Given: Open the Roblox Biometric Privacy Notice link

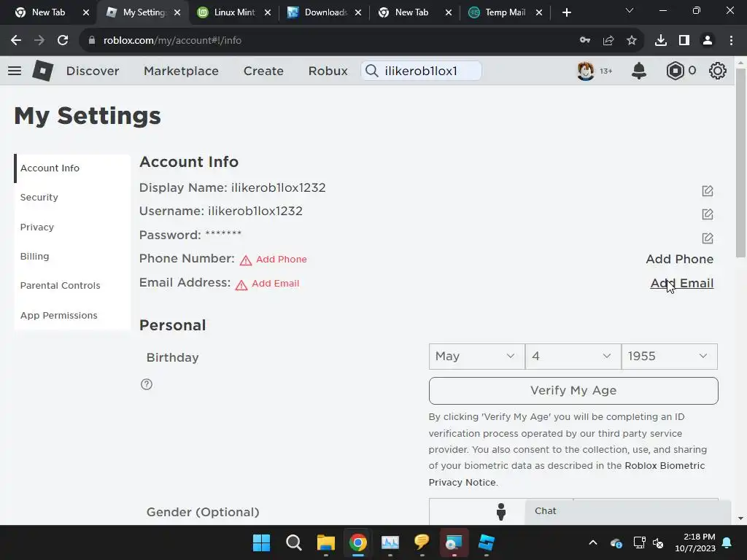Looking at the screenshot, I should point(566,474).
